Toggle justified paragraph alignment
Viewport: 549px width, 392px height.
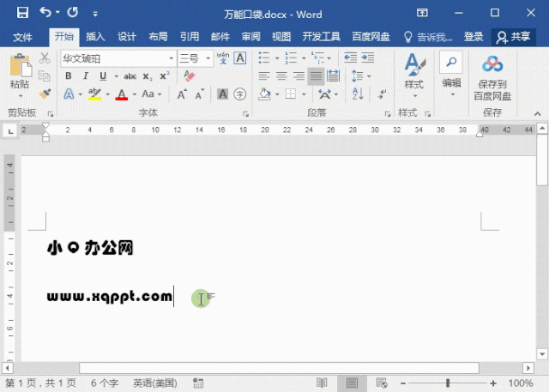tap(316, 75)
